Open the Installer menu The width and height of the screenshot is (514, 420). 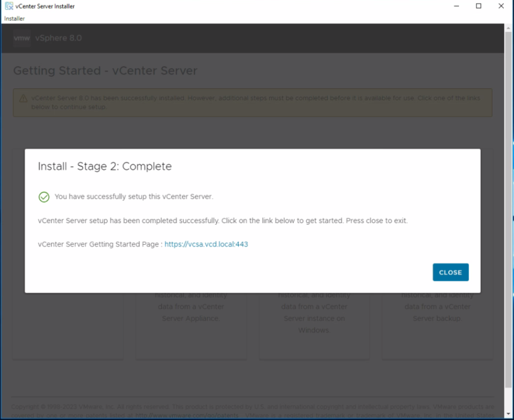(13, 18)
